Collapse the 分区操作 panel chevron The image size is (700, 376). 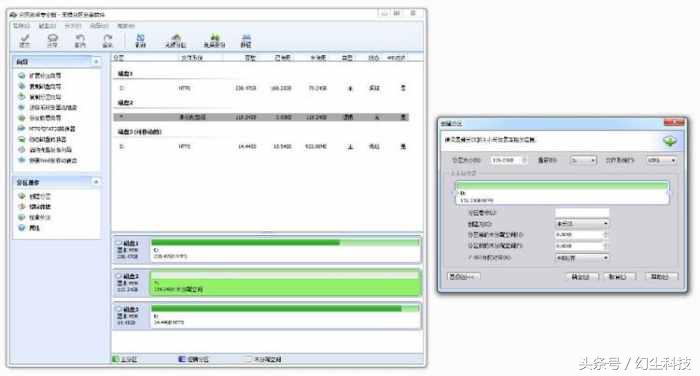tap(96, 182)
